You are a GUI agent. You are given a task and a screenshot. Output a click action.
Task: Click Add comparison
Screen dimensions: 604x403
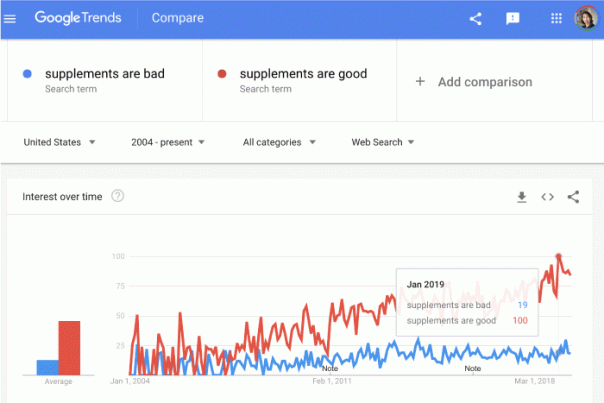(474, 82)
